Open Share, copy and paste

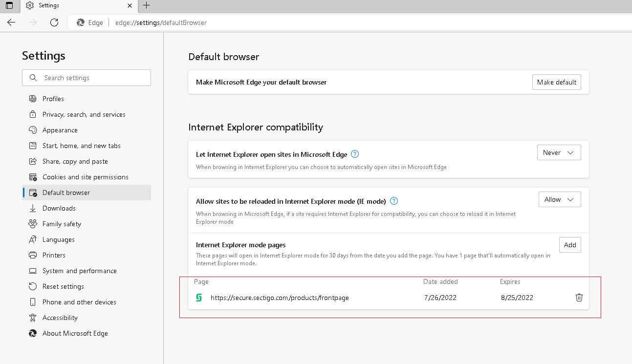(87, 161)
